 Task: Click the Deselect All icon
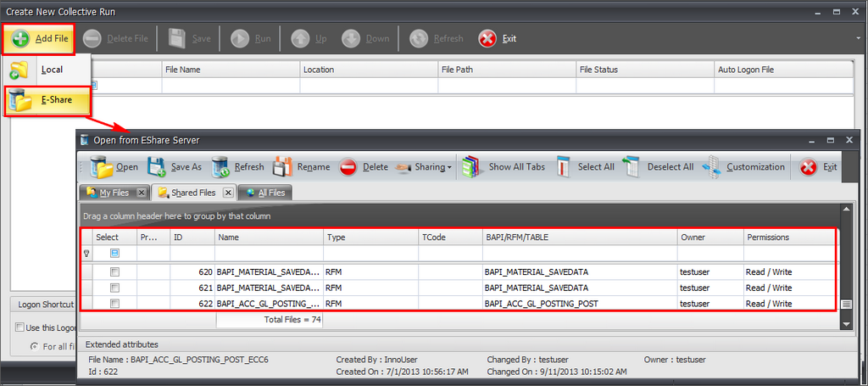(632, 167)
